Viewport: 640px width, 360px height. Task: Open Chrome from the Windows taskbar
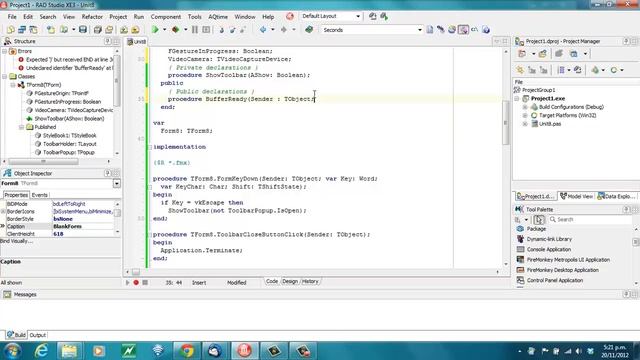(x=187, y=351)
